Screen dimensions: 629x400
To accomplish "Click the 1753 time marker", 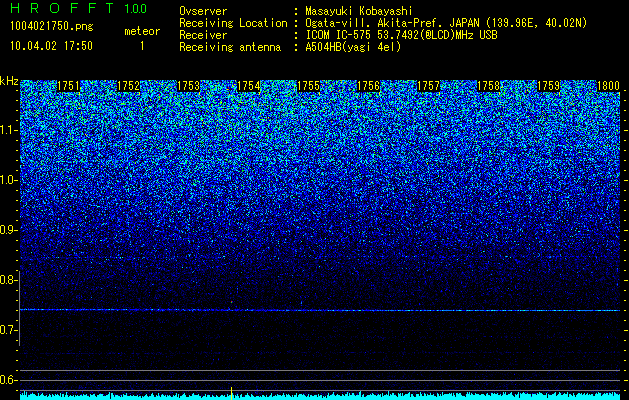I will pyautogui.click(x=188, y=86).
